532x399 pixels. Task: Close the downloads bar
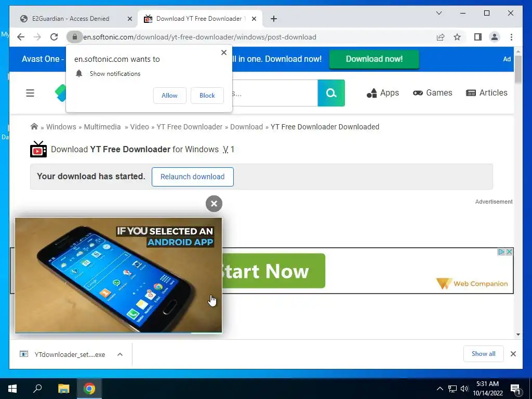(513, 354)
